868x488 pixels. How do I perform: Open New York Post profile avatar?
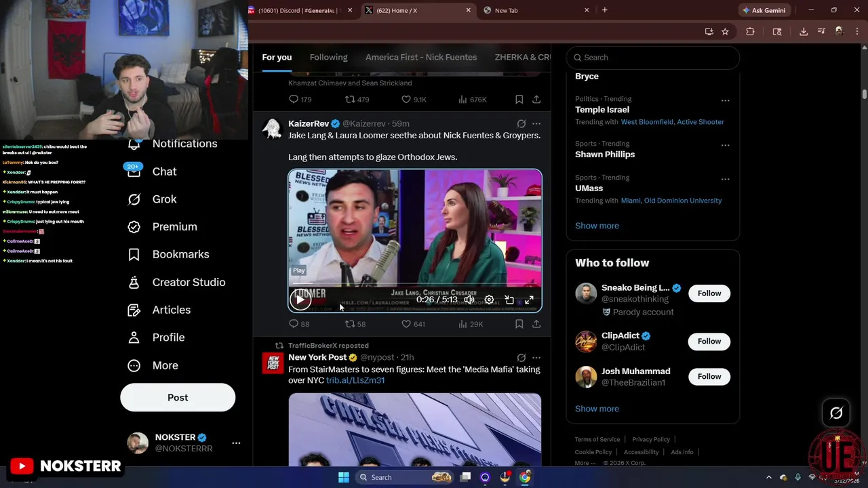click(x=273, y=363)
